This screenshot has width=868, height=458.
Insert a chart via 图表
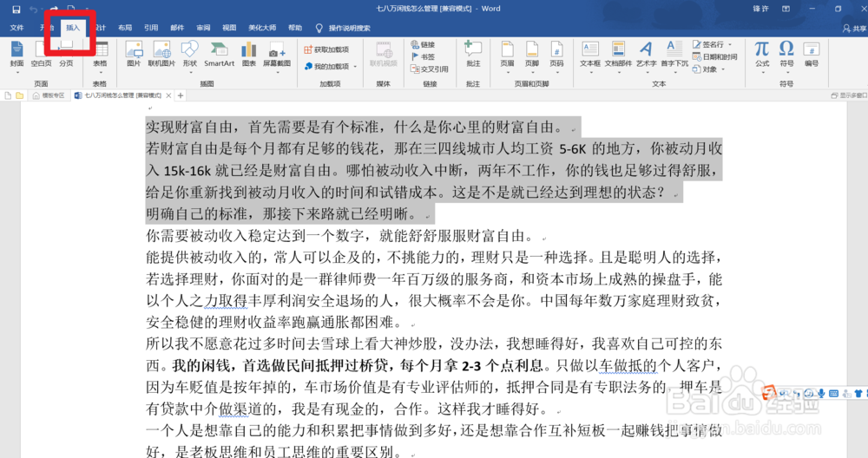[249, 54]
